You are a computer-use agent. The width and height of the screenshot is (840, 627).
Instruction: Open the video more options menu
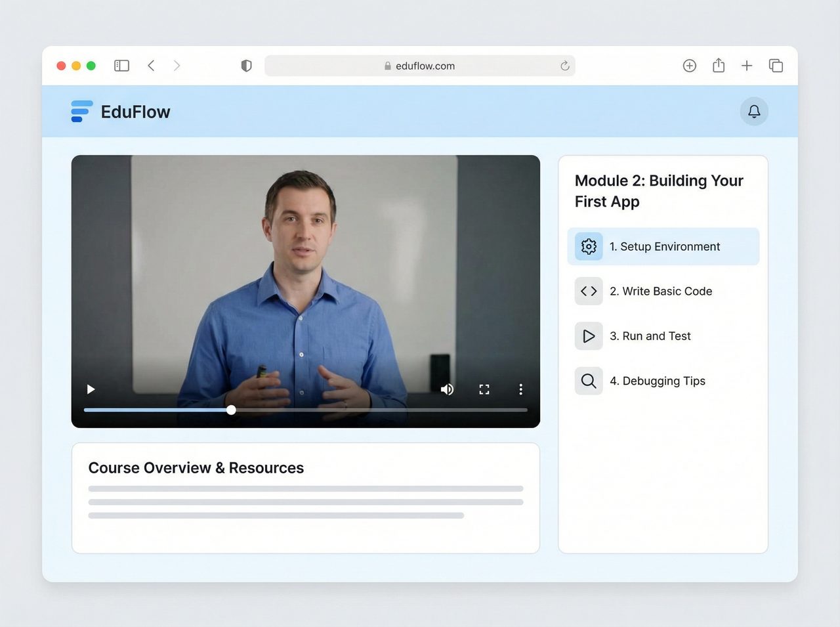click(x=520, y=389)
